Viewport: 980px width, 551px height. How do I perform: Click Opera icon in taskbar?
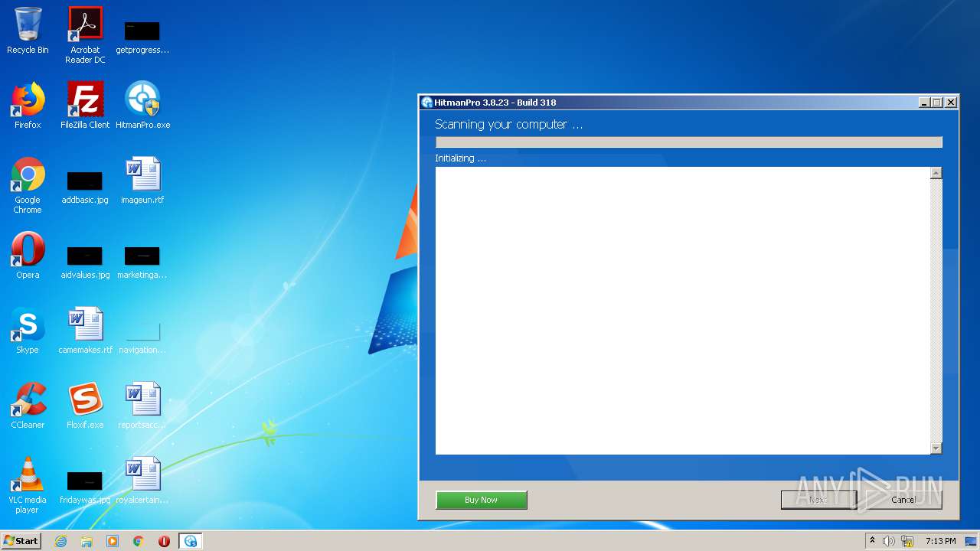point(164,541)
